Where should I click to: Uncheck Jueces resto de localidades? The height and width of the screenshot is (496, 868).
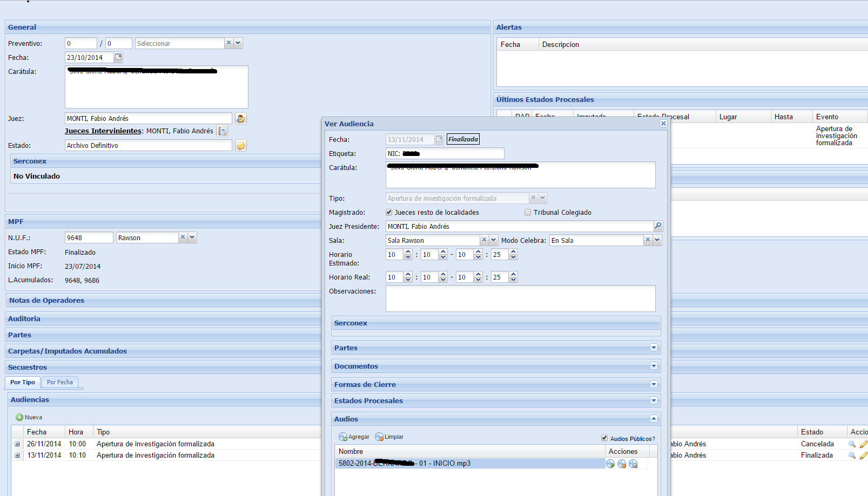389,213
